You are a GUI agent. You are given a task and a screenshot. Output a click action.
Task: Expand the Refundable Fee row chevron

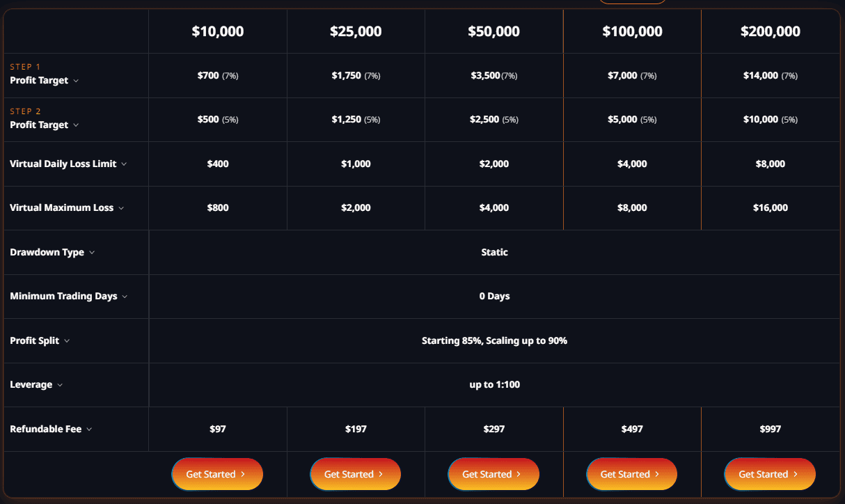tap(88, 429)
